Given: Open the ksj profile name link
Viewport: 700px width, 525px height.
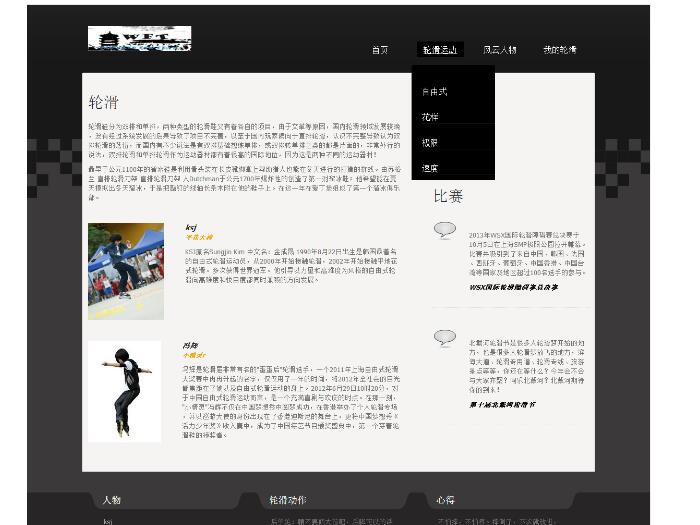Looking at the screenshot, I should coord(191,227).
